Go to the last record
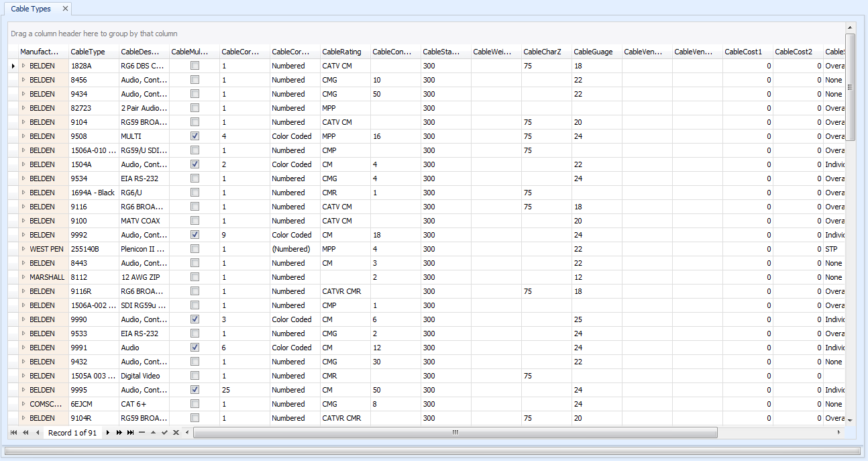The width and height of the screenshot is (868, 461). 130,433
